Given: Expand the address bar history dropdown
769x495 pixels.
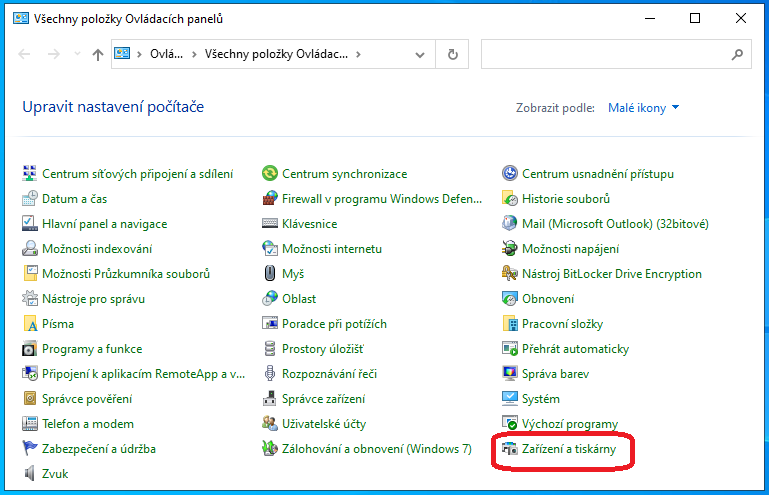Looking at the screenshot, I should [420, 54].
